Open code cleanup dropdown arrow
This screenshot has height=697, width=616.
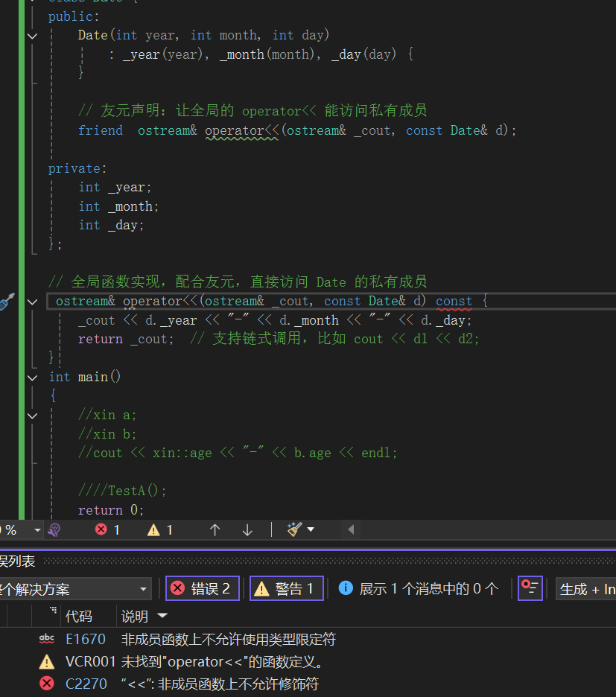(x=311, y=529)
